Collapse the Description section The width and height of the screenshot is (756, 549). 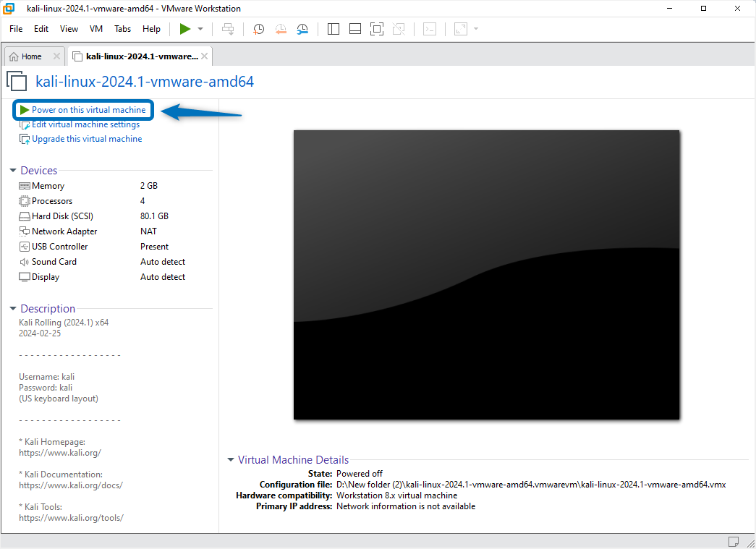[x=12, y=308]
